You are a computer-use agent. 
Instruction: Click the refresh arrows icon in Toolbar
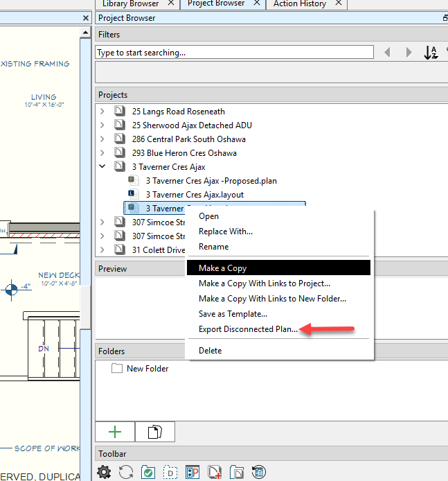click(126, 473)
